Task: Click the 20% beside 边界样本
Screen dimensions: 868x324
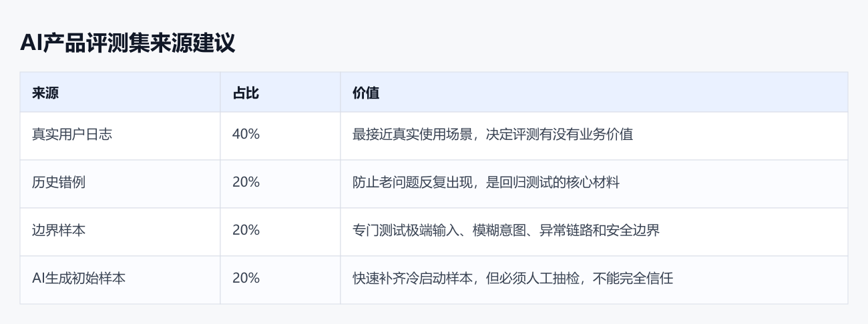Action: click(246, 230)
